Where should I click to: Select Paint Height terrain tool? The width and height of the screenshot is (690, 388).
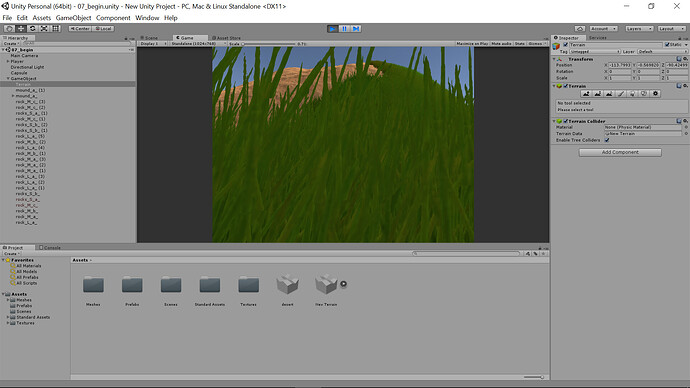coord(598,94)
